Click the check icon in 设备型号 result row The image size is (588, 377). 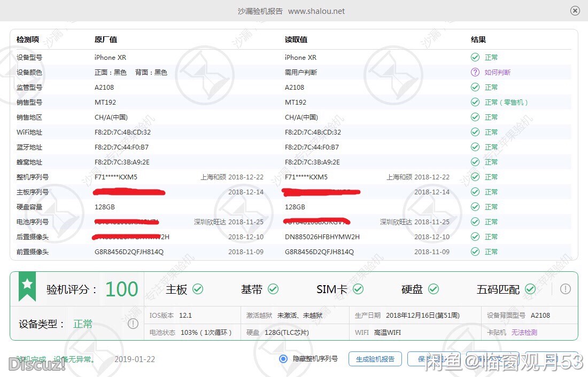coord(475,57)
